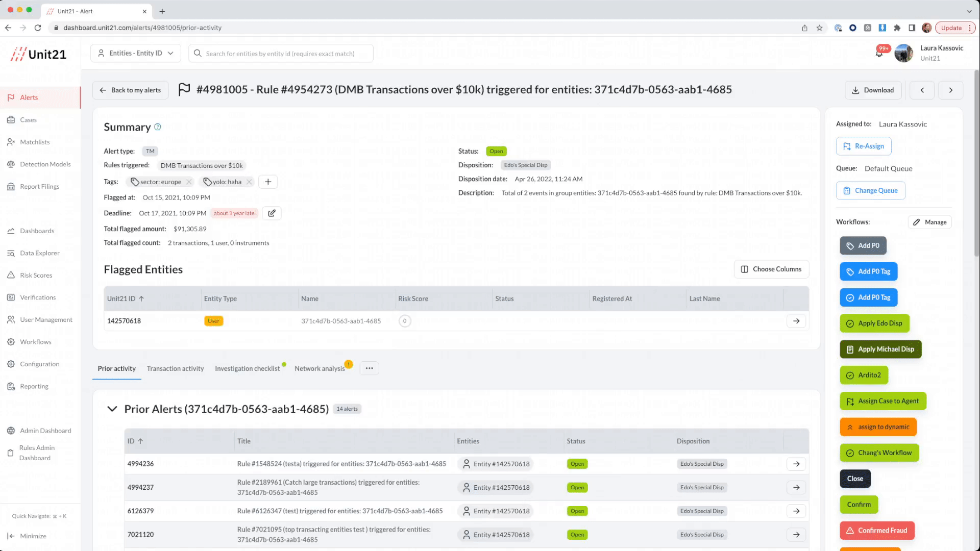
Task: Click the share icon in address bar
Action: pyautogui.click(x=804, y=28)
